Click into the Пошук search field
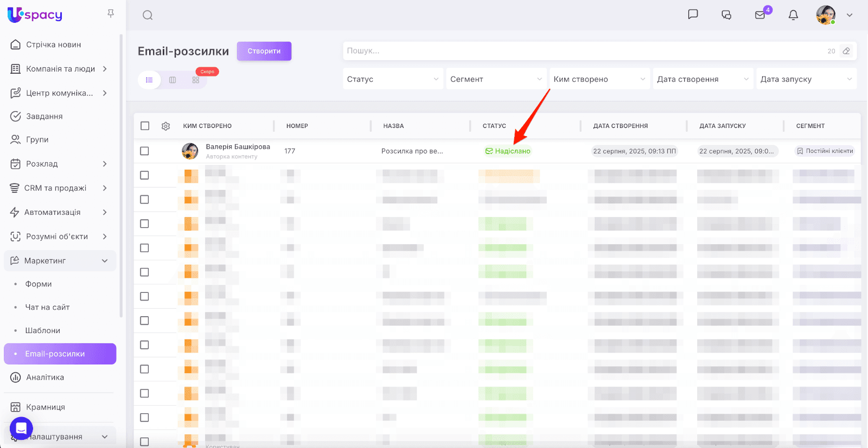Viewport: 868px width, 448px height. click(580, 51)
